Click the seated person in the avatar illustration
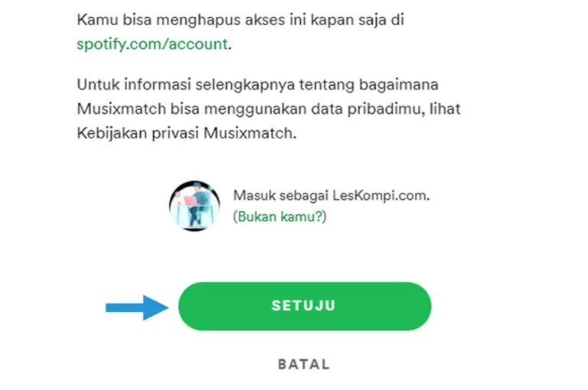This screenshot has width=588, height=390. (x=197, y=205)
